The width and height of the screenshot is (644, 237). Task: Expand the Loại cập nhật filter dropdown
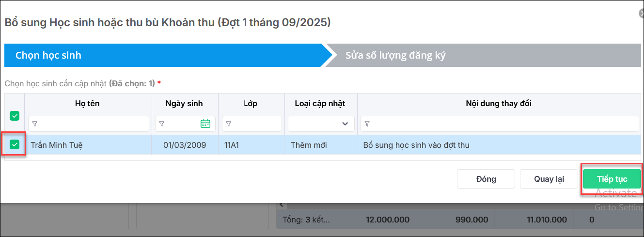[345, 124]
